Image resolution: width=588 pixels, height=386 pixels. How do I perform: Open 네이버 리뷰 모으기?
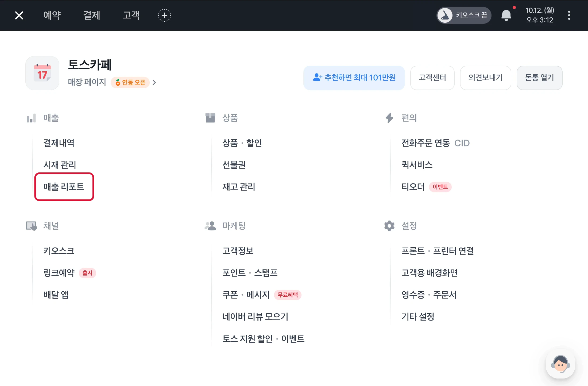[255, 316]
